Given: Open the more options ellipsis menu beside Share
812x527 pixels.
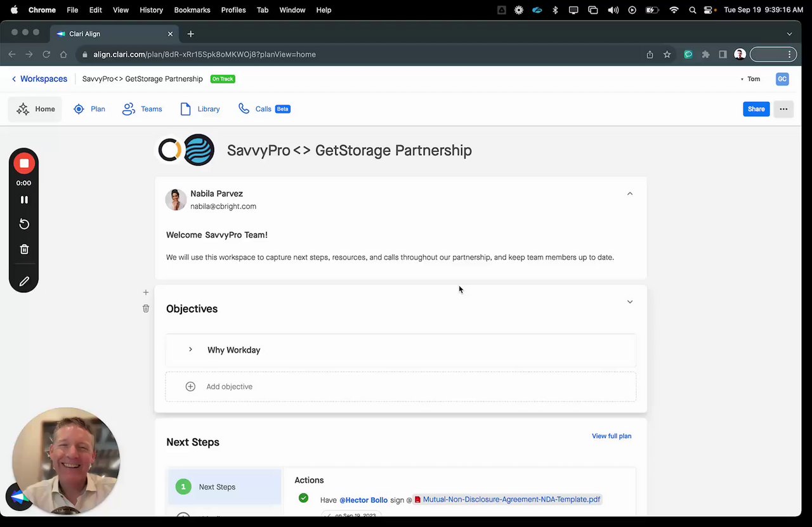Looking at the screenshot, I should (x=783, y=109).
